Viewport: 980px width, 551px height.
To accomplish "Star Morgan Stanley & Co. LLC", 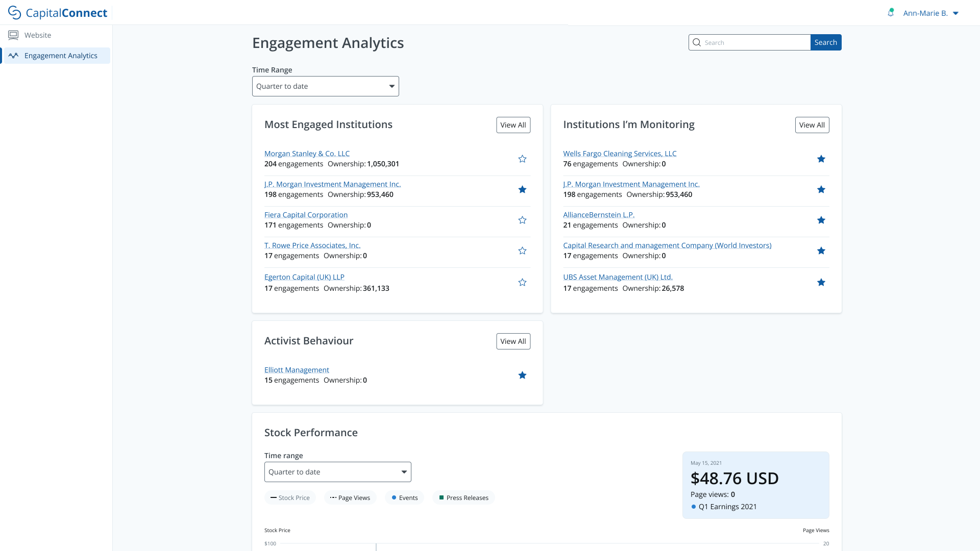I will pos(522,159).
